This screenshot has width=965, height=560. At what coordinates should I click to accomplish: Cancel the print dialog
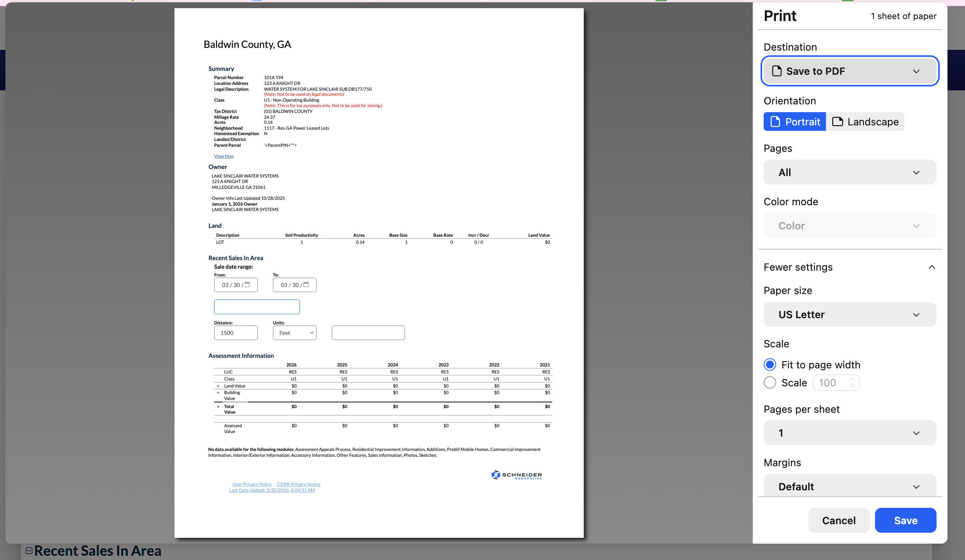[839, 521]
